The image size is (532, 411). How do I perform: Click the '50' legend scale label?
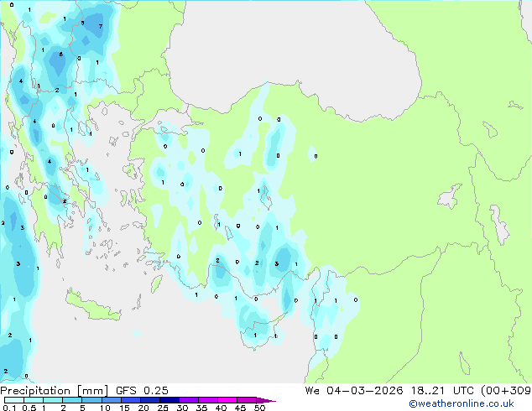pyautogui.click(x=260, y=408)
